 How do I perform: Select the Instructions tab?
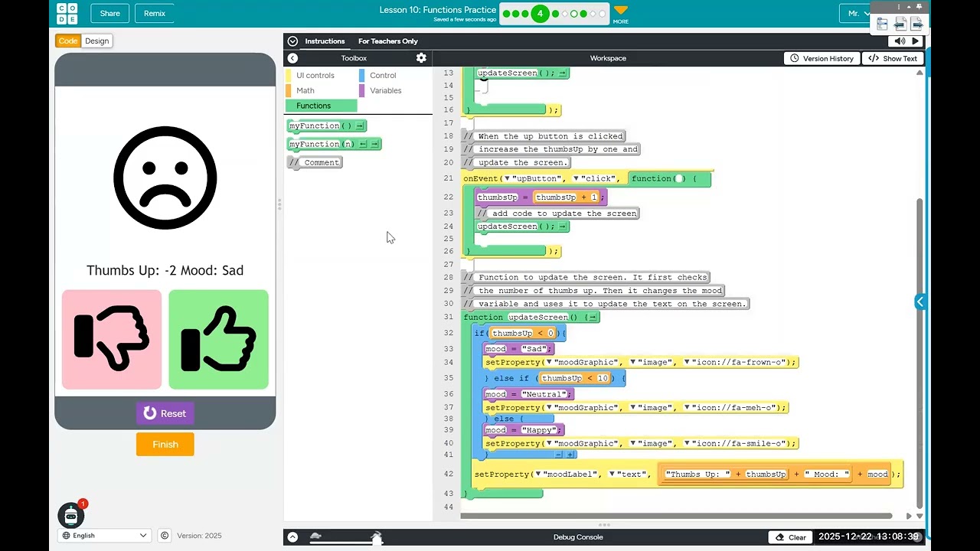point(325,41)
